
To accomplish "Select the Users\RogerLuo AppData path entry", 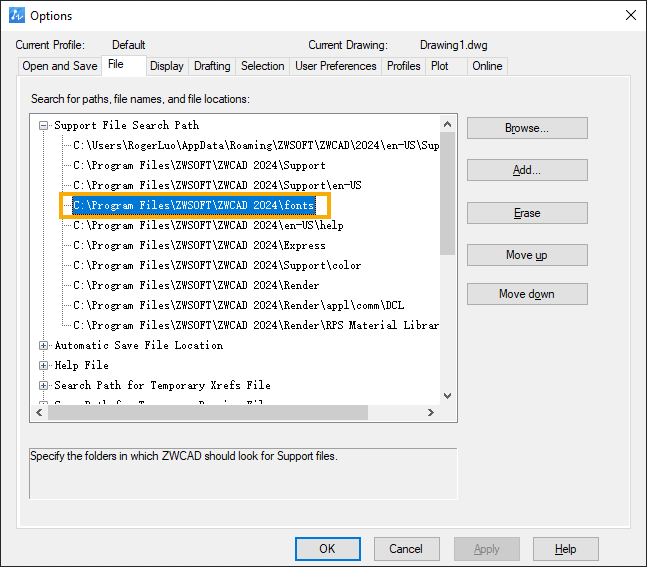I will (256, 145).
